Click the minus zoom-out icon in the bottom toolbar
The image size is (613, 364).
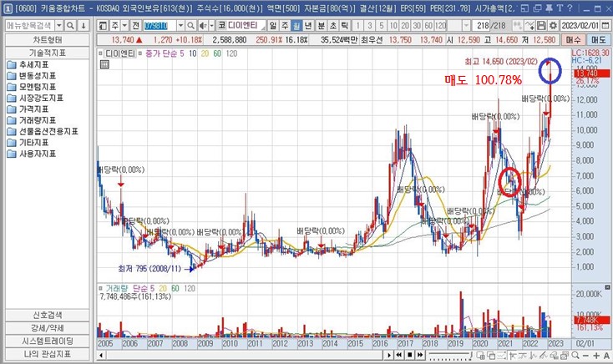(x=585, y=355)
